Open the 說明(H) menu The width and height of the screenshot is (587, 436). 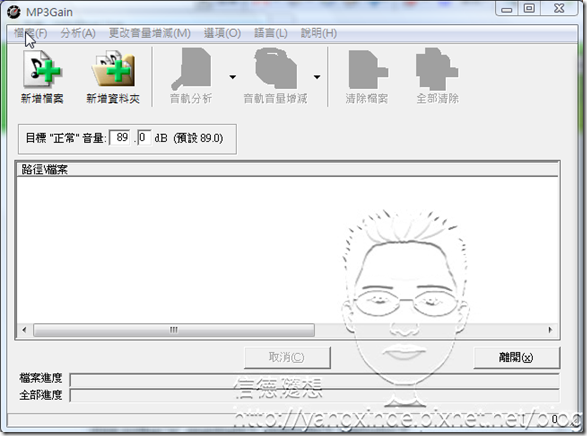[319, 33]
